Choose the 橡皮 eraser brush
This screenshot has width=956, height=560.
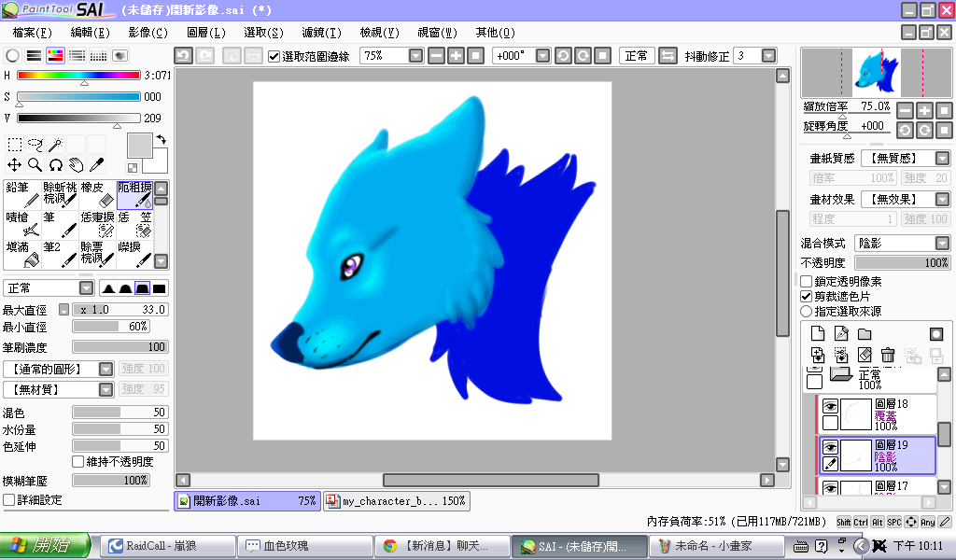point(97,194)
